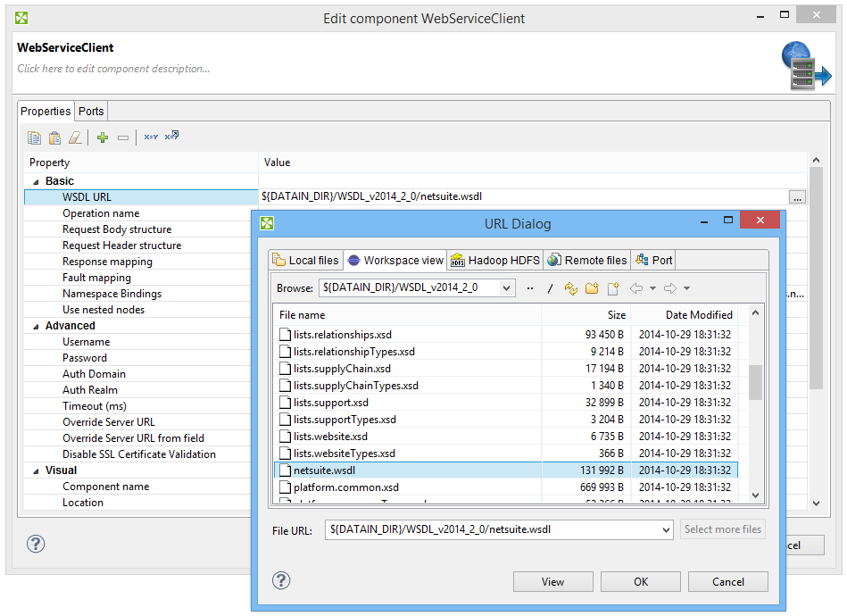847x616 pixels.
Task: Collapse the Basic property group
Action: pos(37,182)
